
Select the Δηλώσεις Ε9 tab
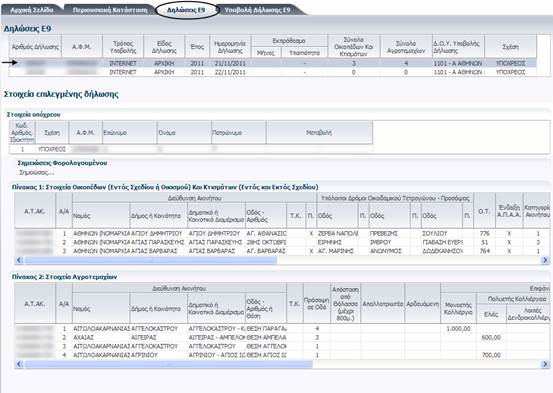186,10
